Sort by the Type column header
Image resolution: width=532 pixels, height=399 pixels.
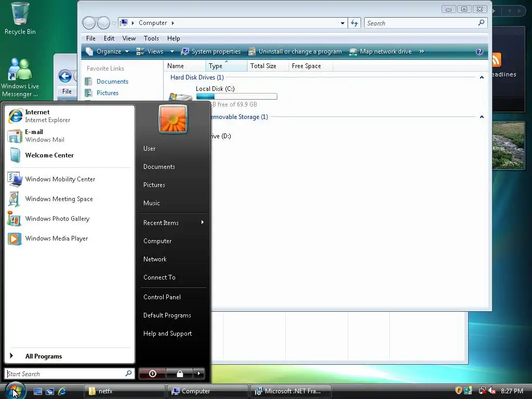227,66
